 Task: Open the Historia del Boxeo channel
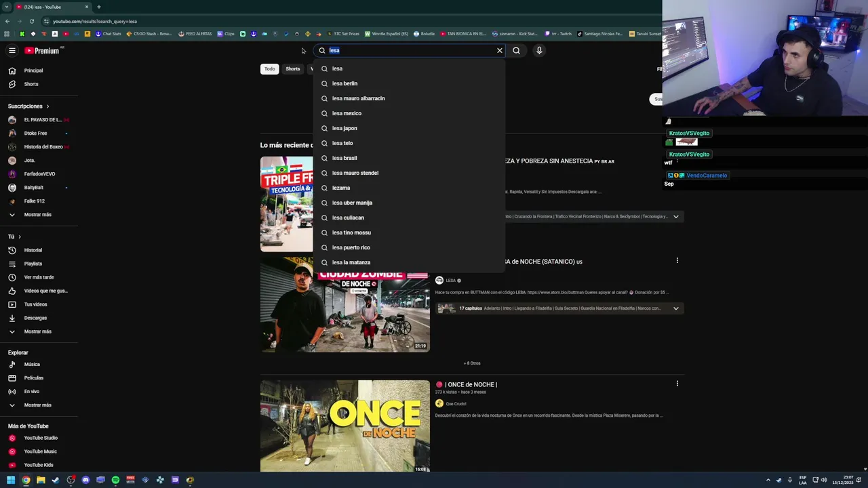pyautogui.click(x=39, y=147)
